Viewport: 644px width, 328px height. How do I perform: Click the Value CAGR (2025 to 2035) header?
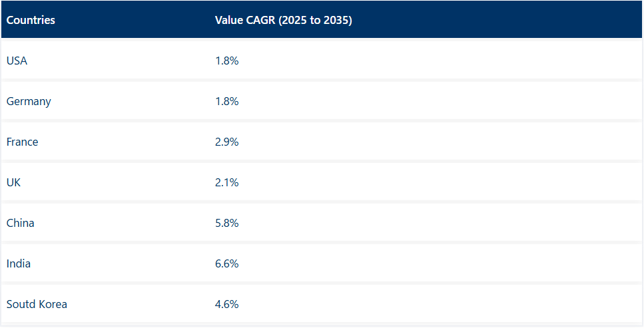pyautogui.click(x=283, y=20)
